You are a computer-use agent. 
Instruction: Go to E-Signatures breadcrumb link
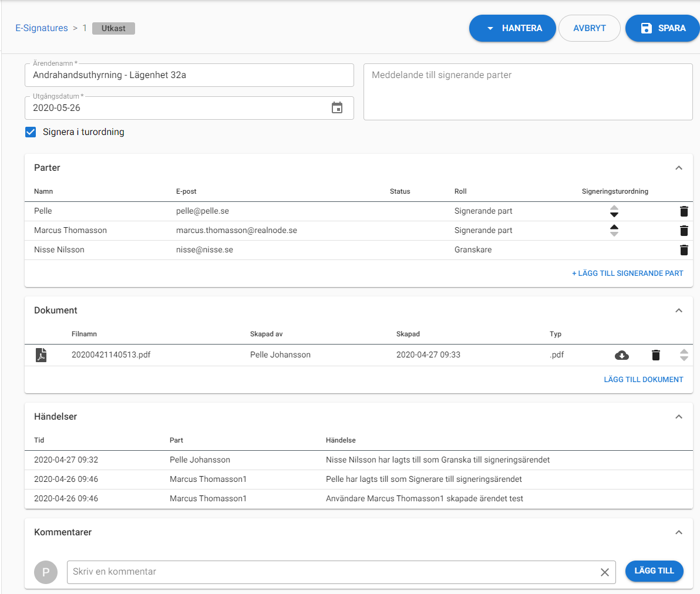coord(42,28)
